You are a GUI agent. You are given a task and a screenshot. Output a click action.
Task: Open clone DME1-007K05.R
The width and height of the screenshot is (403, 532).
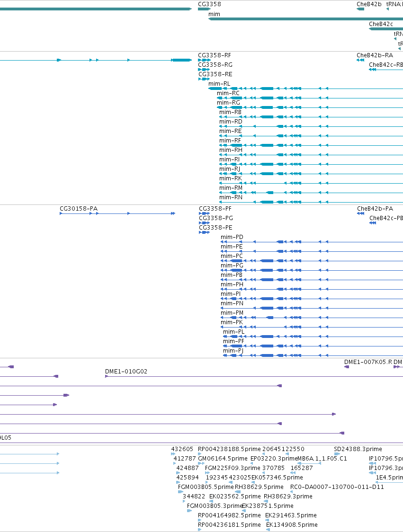pyautogui.click(x=368, y=362)
